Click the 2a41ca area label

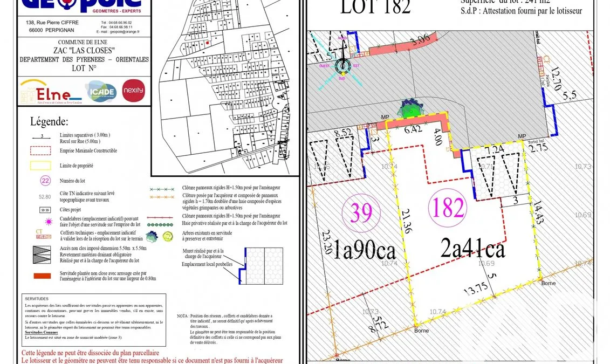click(472, 248)
